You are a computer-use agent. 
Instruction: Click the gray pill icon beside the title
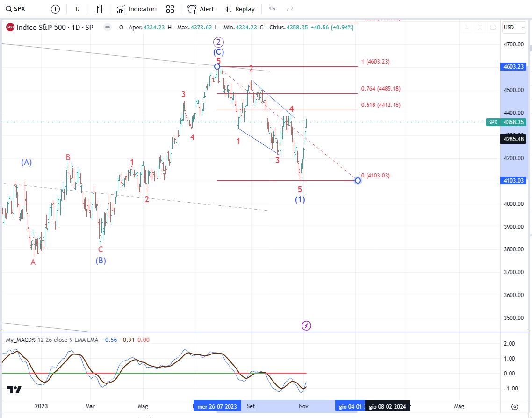[x=108, y=28]
